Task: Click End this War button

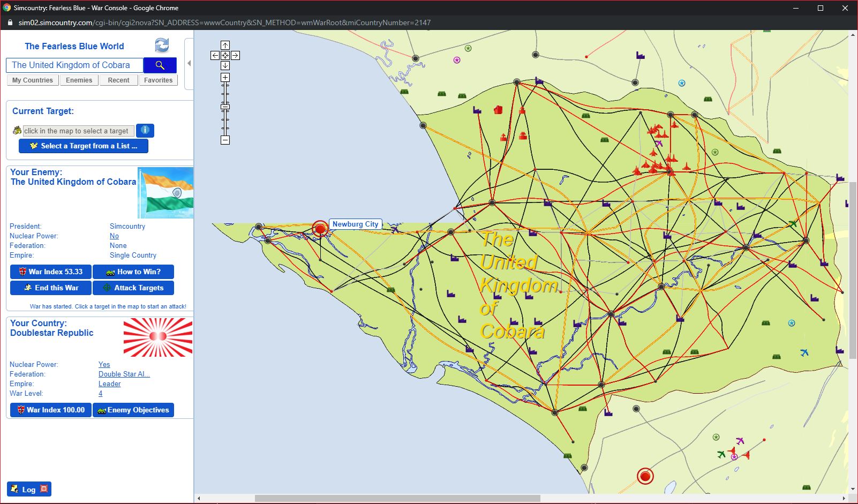Action: (51, 288)
